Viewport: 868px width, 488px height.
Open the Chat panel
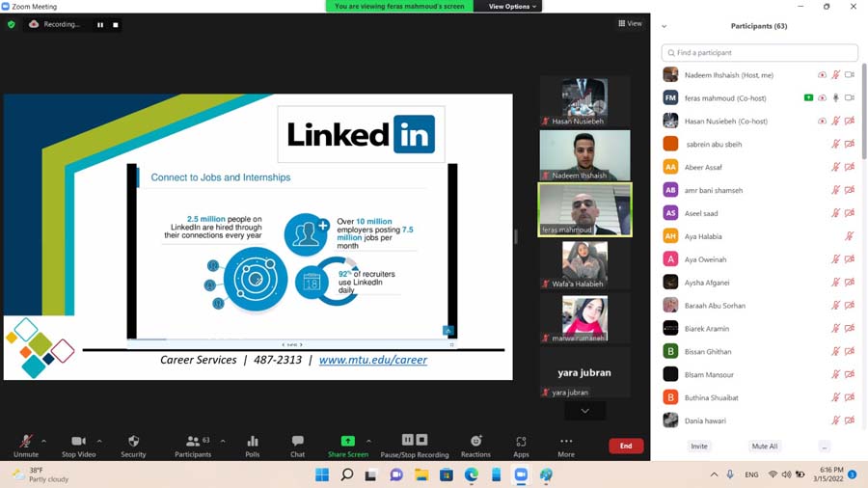coord(297,446)
